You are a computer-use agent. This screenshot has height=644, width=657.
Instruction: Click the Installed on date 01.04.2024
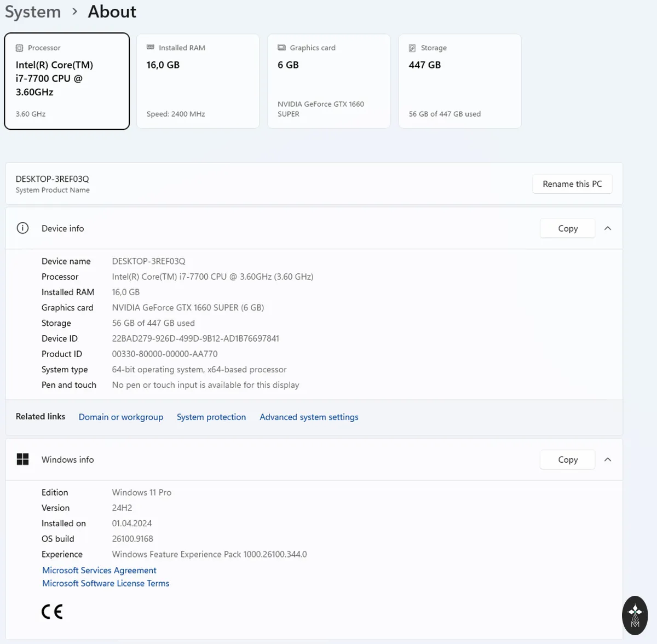click(132, 524)
